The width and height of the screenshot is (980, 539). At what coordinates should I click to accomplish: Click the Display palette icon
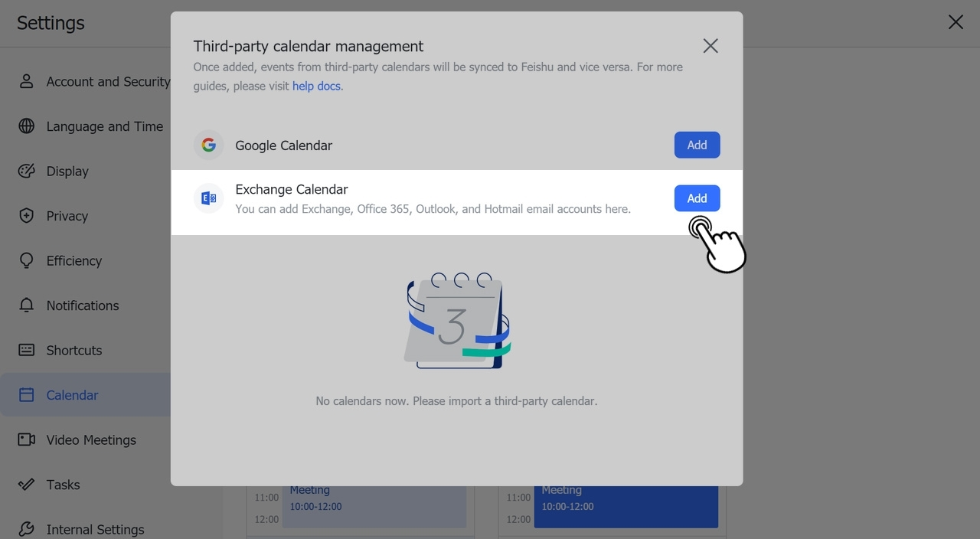[x=27, y=171]
